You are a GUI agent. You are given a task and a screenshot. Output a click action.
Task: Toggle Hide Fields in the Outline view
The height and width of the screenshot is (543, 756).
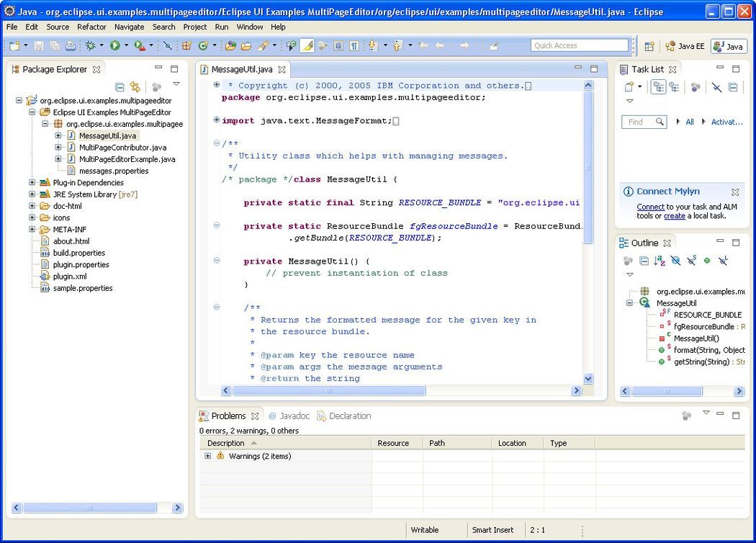click(x=675, y=261)
